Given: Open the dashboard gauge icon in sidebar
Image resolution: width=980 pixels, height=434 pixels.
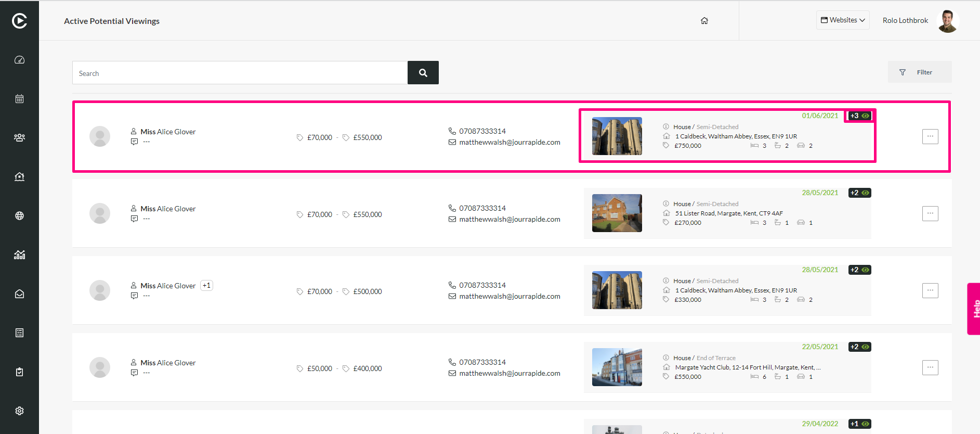Looking at the screenshot, I should pos(19,60).
